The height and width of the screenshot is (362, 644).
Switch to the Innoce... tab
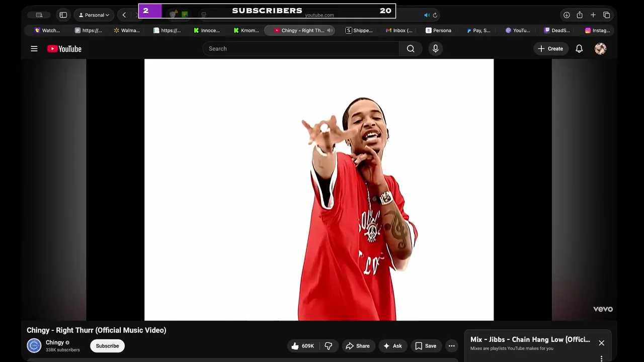coord(207,31)
